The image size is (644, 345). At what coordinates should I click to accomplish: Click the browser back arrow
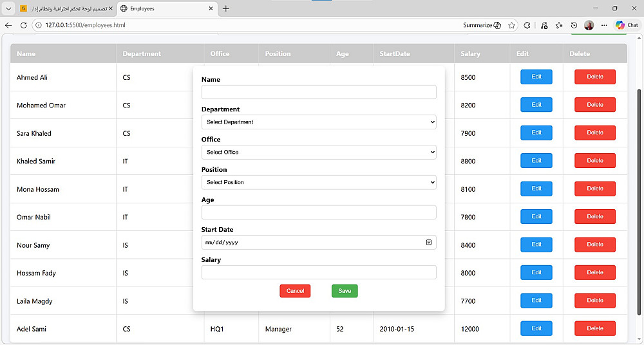(x=8, y=25)
